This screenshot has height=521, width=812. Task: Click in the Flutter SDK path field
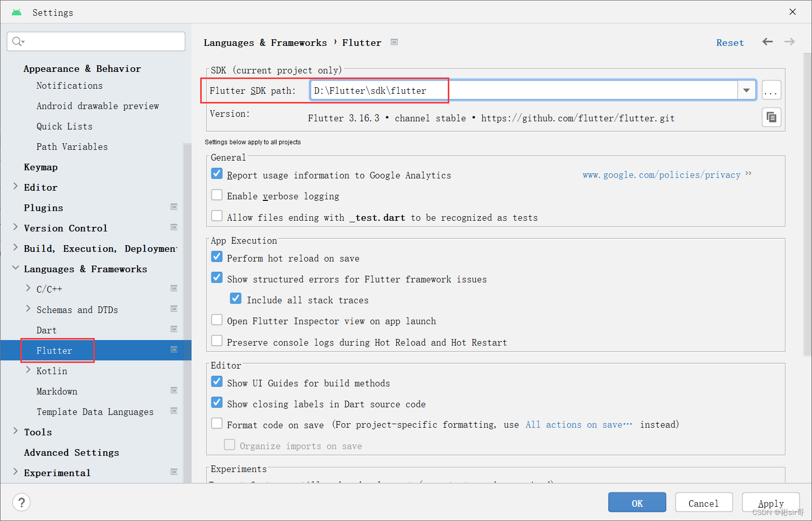[524, 91]
